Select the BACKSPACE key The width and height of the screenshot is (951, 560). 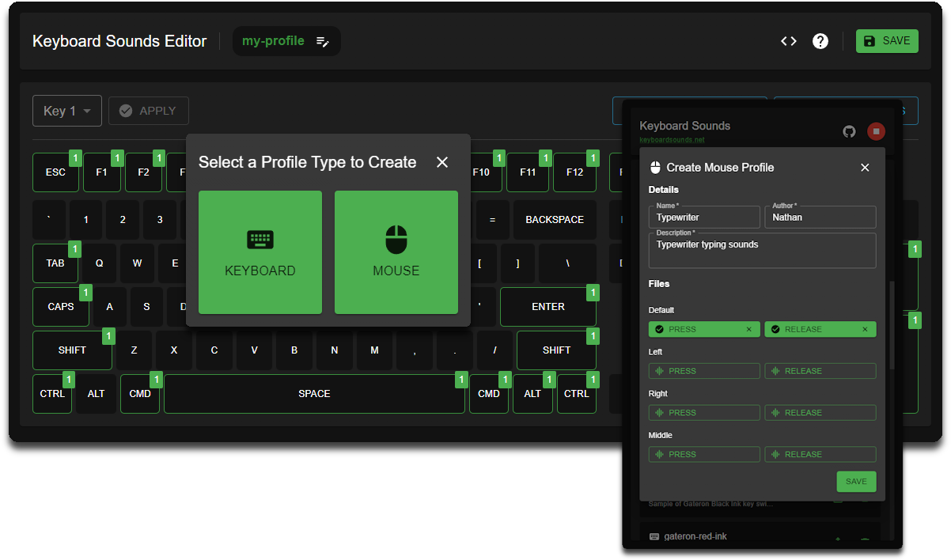coord(555,220)
